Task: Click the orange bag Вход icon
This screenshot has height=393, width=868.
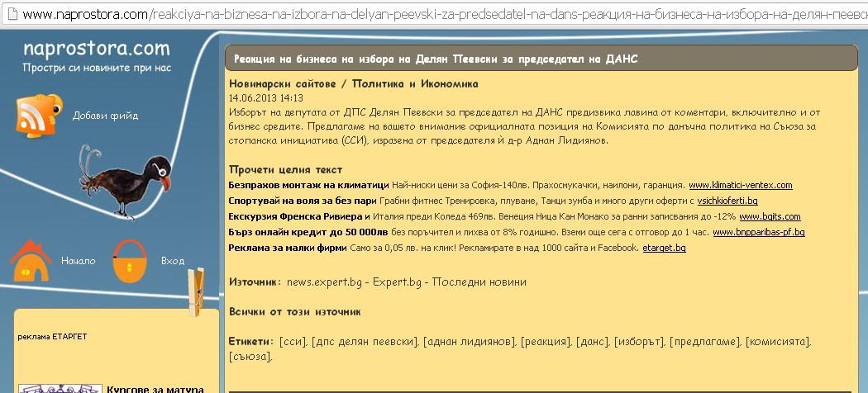Action: pyautogui.click(x=130, y=261)
